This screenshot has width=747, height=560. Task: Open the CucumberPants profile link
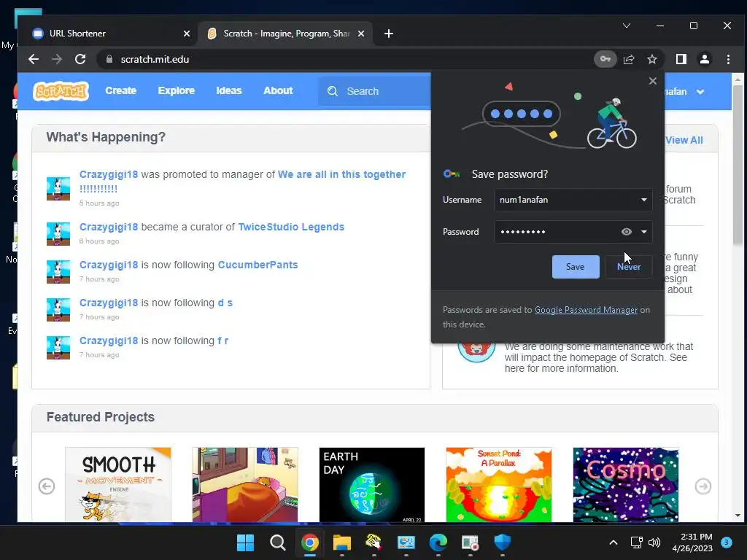[x=258, y=265]
